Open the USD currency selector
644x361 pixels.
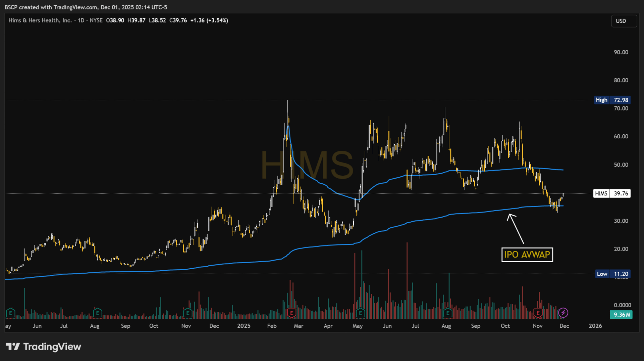[624, 21]
